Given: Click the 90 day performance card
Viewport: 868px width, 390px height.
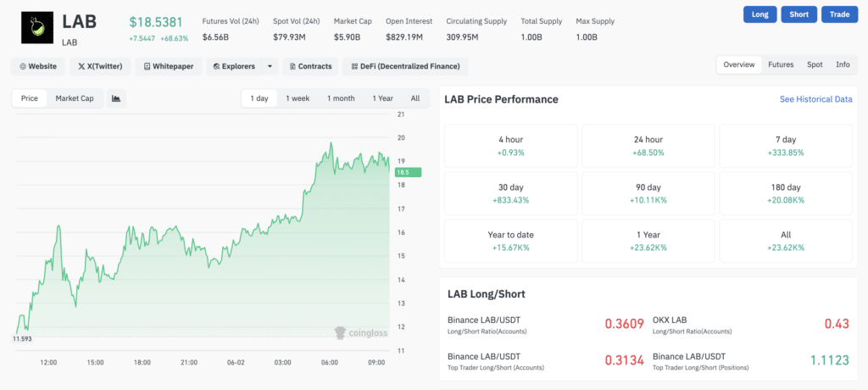Looking at the screenshot, I should (x=648, y=193).
